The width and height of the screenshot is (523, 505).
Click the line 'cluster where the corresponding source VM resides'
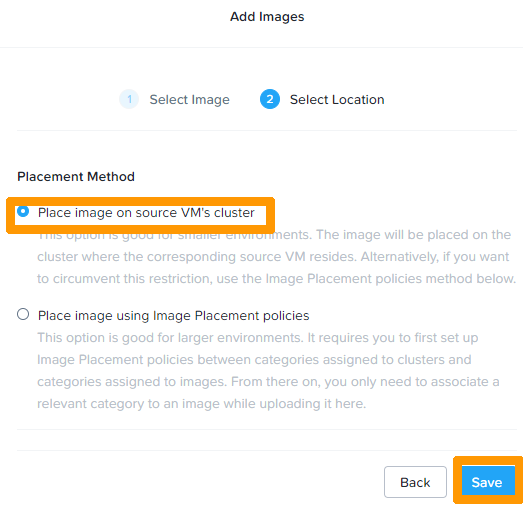pyautogui.click(x=273, y=257)
